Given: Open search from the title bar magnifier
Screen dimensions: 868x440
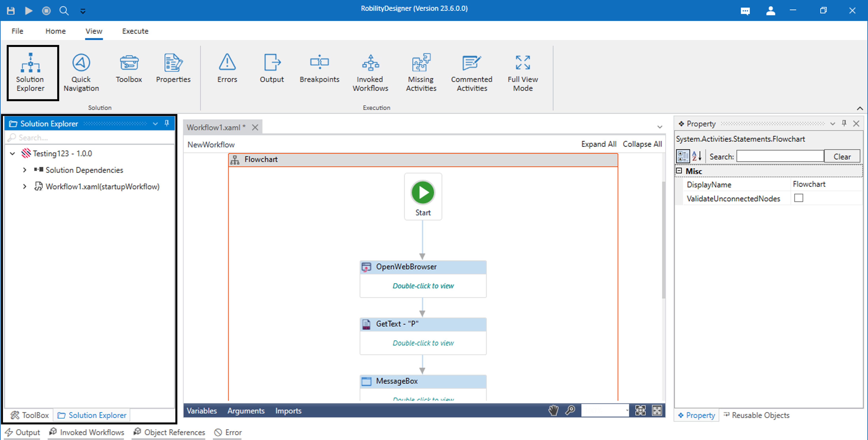Looking at the screenshot, I should tap(64, 10).
